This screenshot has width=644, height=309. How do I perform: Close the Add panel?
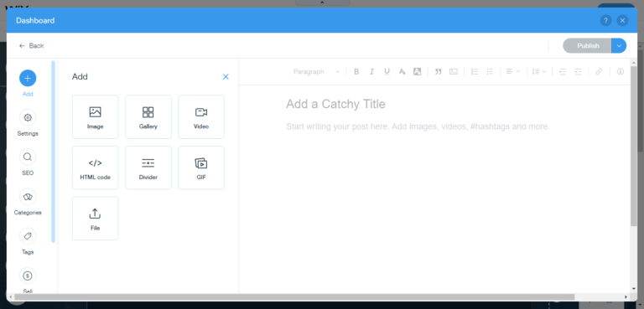coord(226,77)
